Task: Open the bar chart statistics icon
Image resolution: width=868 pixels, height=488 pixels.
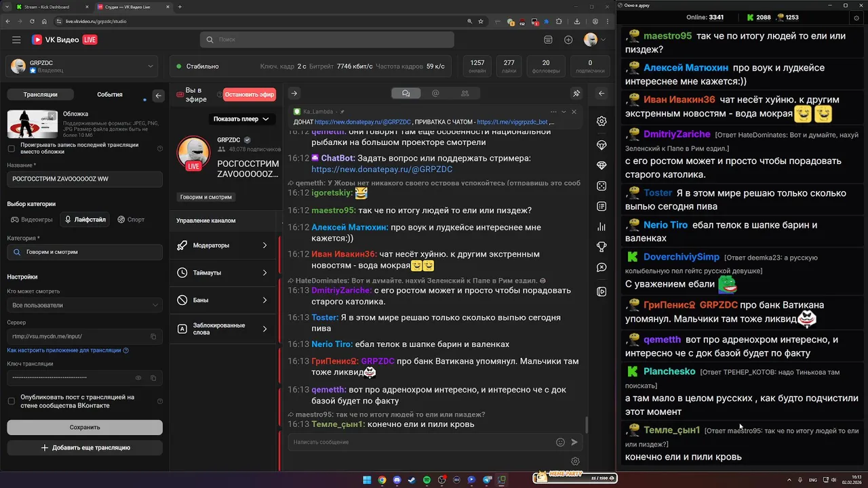Action: click(x=601, y=227)
